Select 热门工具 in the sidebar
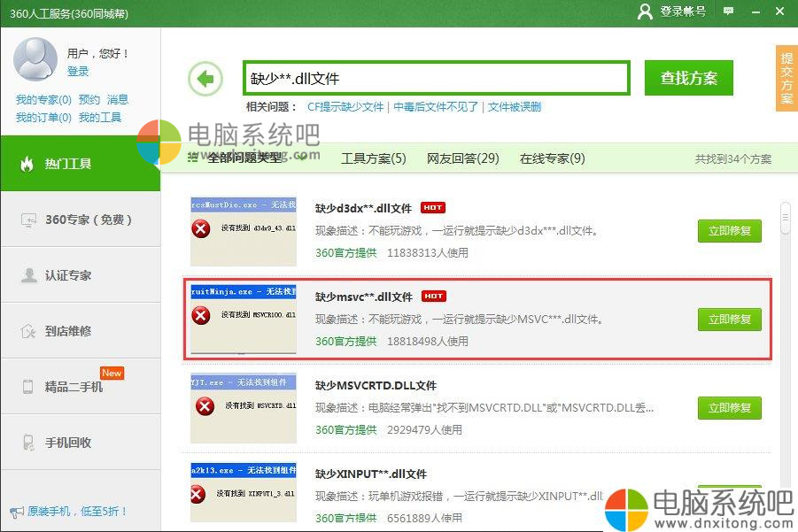798x532 pixels. click(81, 164)
